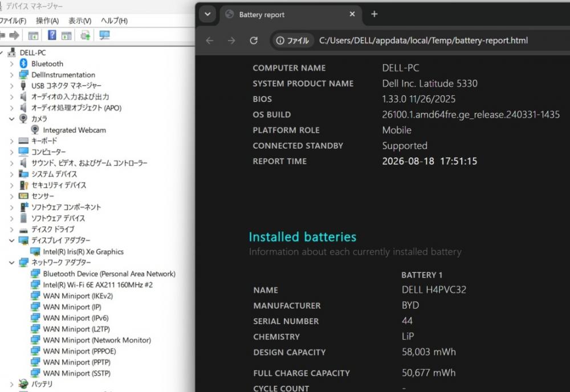
Task: Select WAN Miniport (IKEv2)
Action: 78,296
